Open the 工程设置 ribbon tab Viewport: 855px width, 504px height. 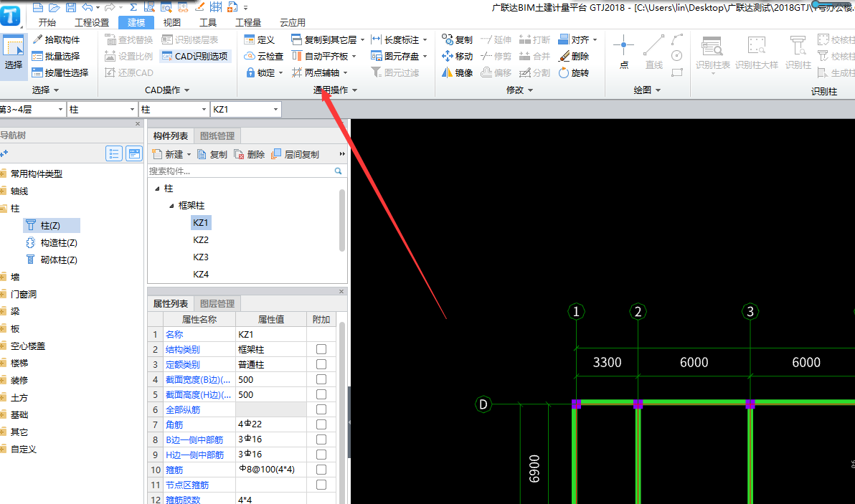tap(92, 22)
